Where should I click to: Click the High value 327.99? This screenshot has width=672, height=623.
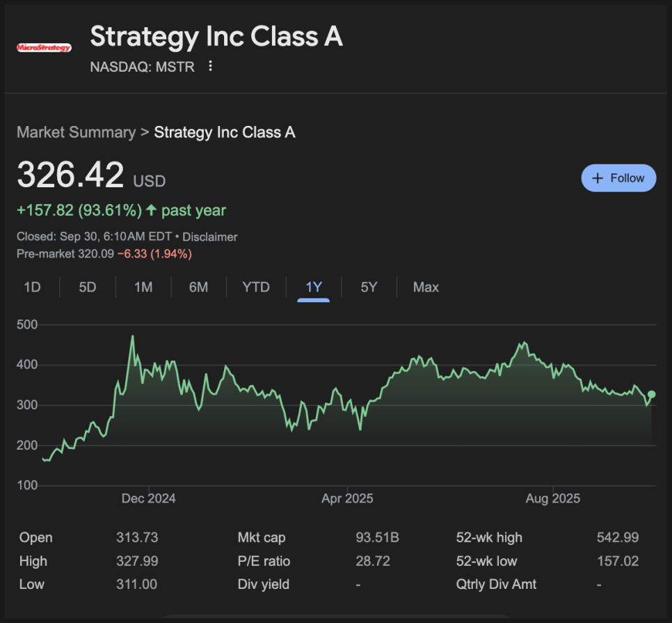137,561
